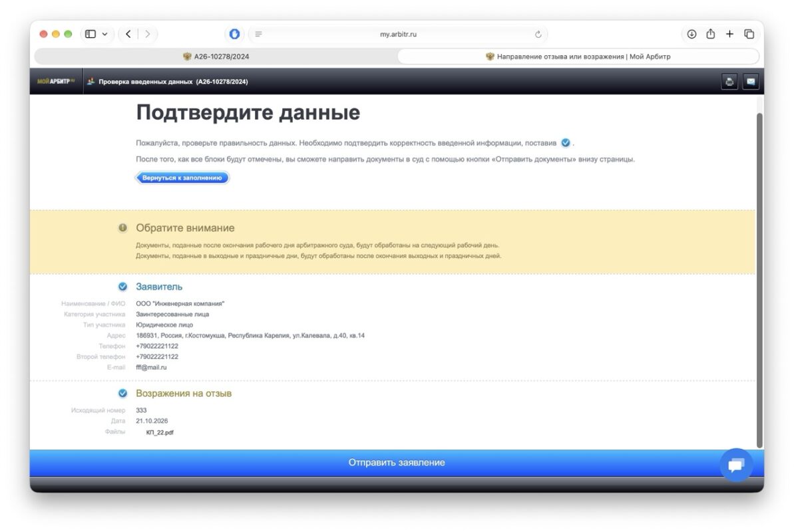Go forward with the browser forward arrow
The image size is (794, 532).
(x=147, y=34)
